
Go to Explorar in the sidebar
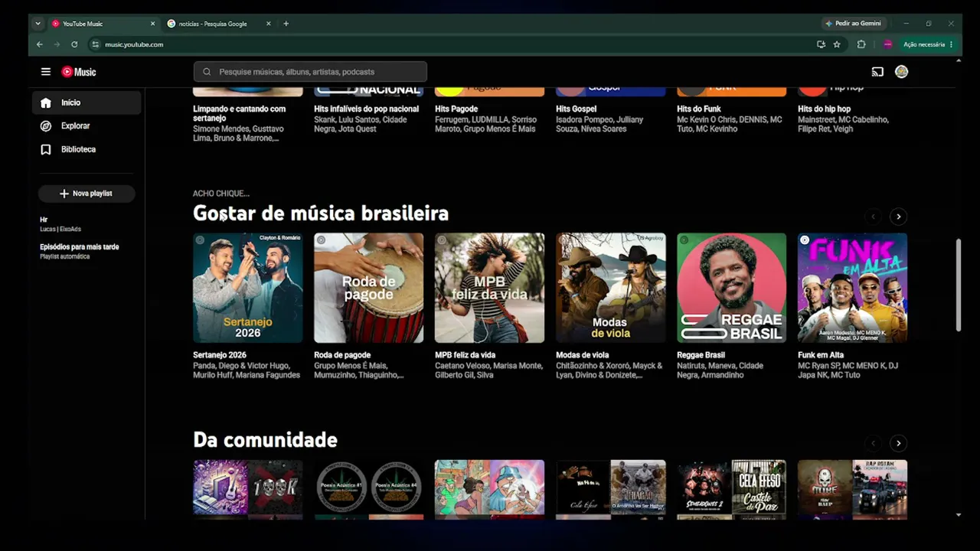coord(87,126)
